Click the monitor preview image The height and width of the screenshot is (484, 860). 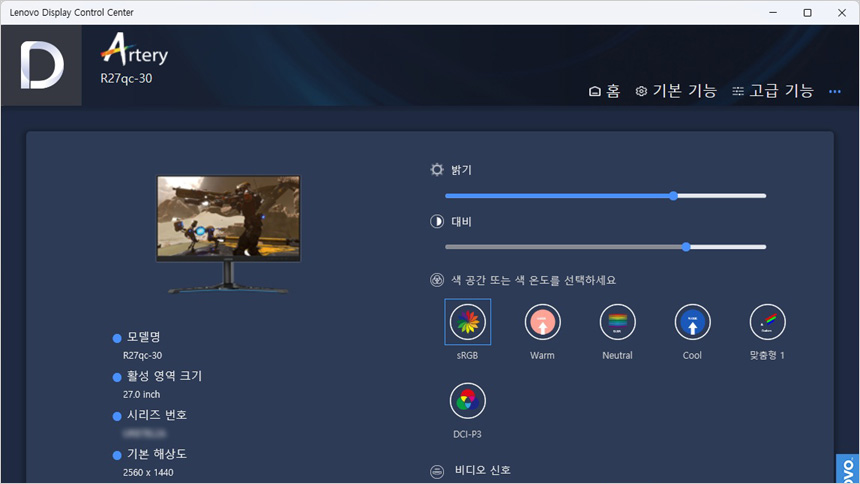pyautogui.click(x=228, y=232)
